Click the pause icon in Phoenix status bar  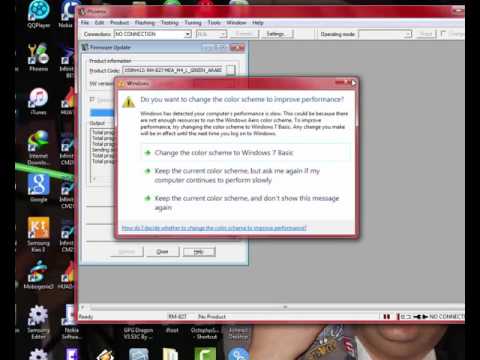click(x=387, y=316)
